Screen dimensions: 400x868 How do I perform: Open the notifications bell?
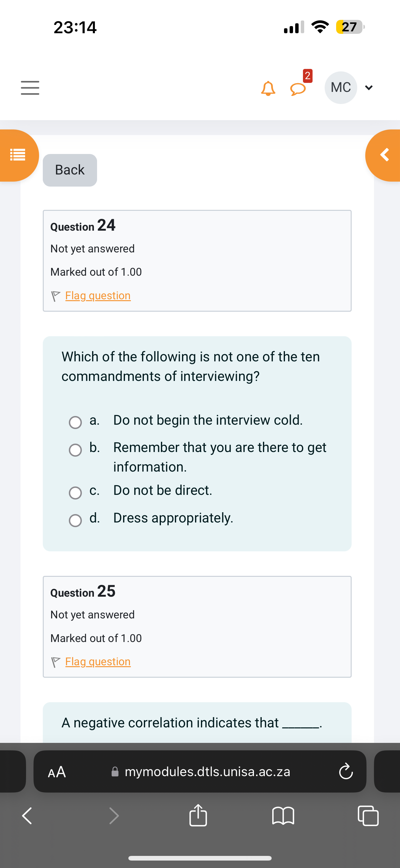click(x=268, y=88)
